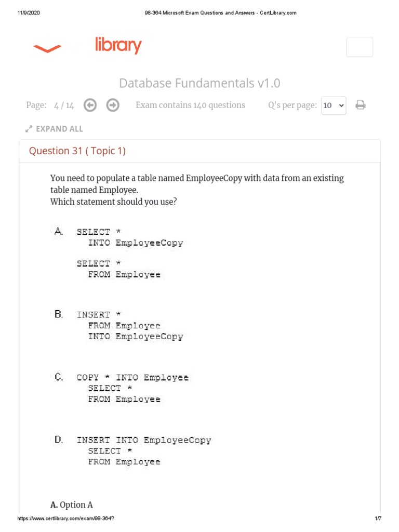Open the certlibrary.com exam URL in footer
This screenshot has height=532, width=399.
(x=66, y=519)
